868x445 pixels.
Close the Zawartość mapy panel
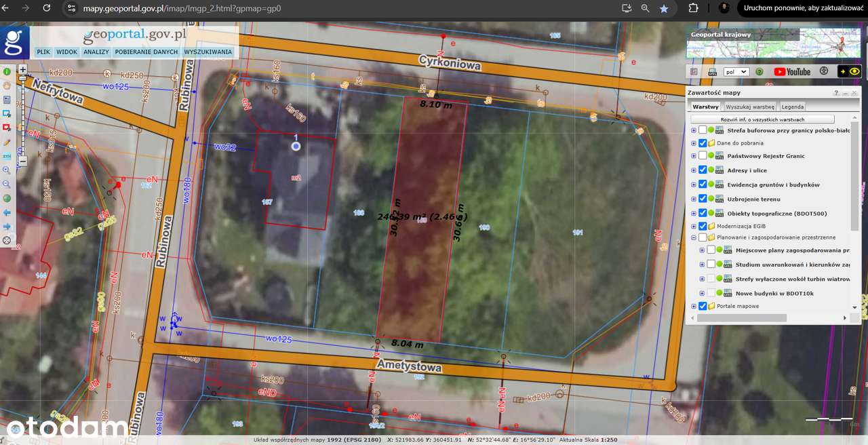click(854, 92)
